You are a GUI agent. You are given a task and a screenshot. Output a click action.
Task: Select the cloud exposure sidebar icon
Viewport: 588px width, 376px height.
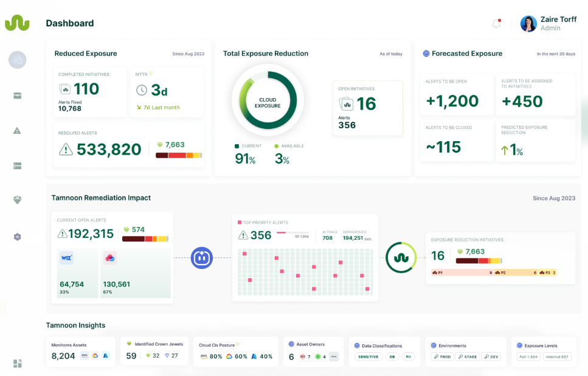[17, 60]
